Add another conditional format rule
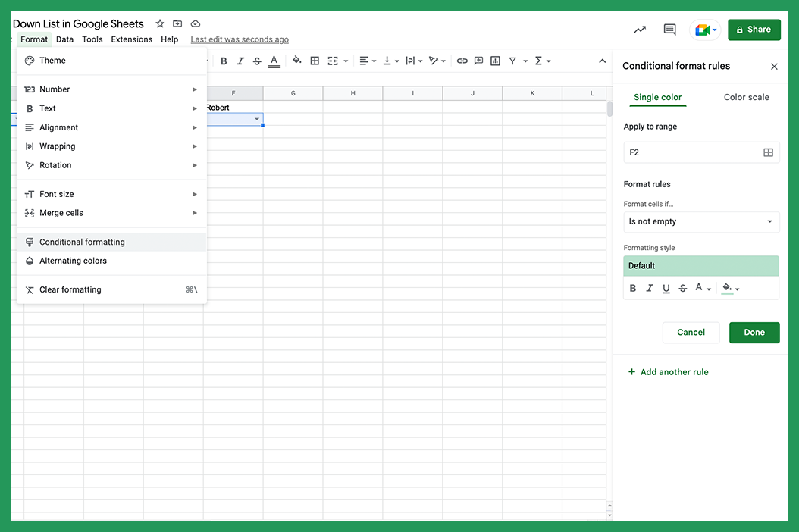 668,371
